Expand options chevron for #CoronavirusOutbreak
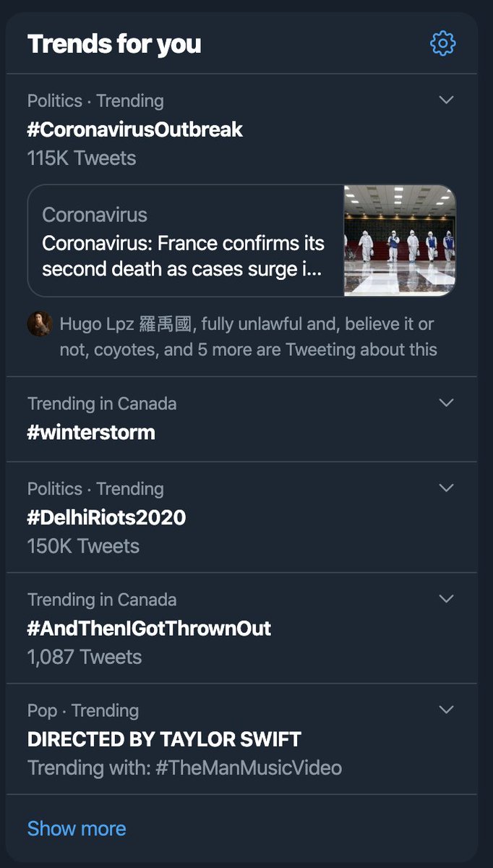 point(447,100)
